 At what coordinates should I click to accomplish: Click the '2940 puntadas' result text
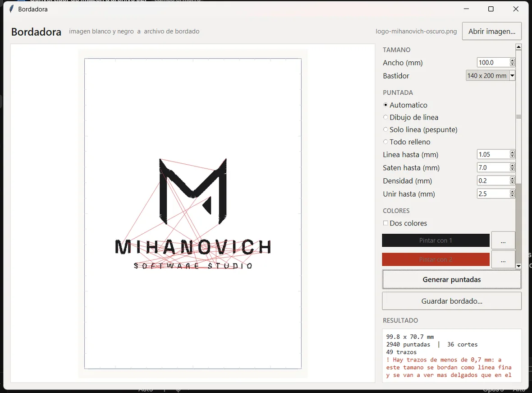tap(408, 344)
